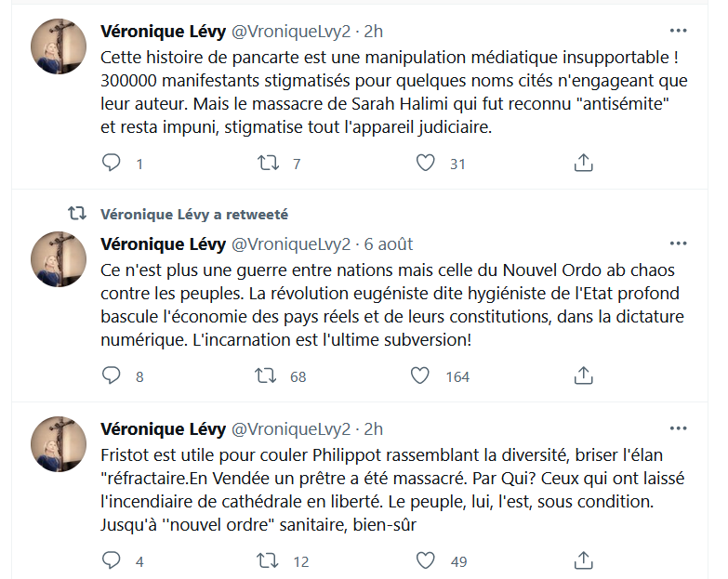Open Véronique Lévy avatar on first tweet
Viewport: 728px width, 579px height.
60,46
